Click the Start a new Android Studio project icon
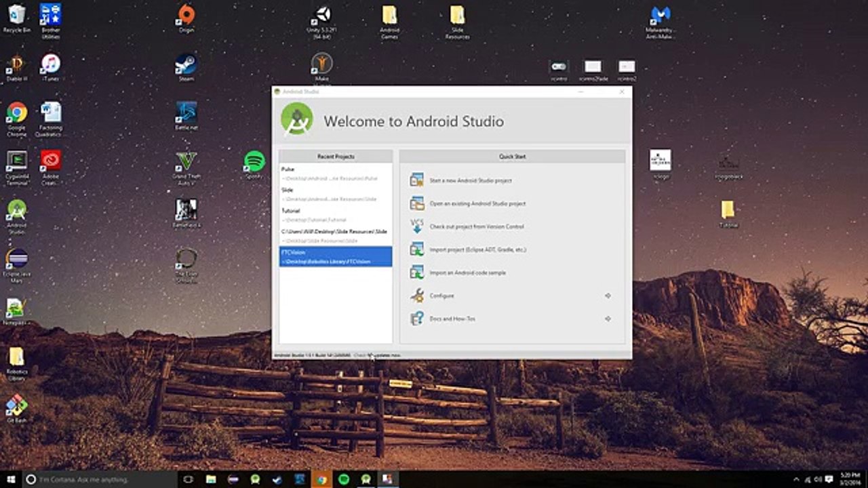The image size is (868, 488). (417, 180)
